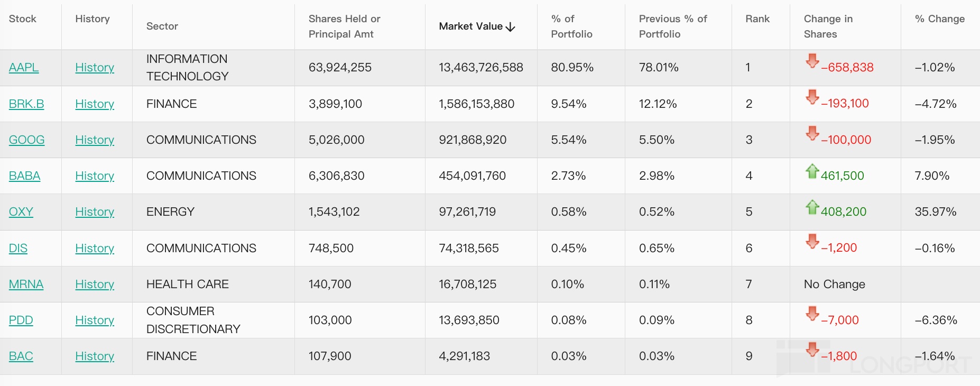
Task: Click the green up arrow in BABA row
Action: tap(812, 171)
